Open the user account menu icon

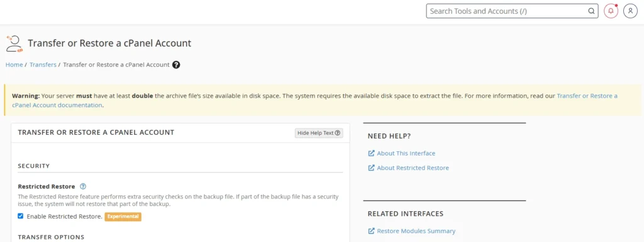pos(630,11)
